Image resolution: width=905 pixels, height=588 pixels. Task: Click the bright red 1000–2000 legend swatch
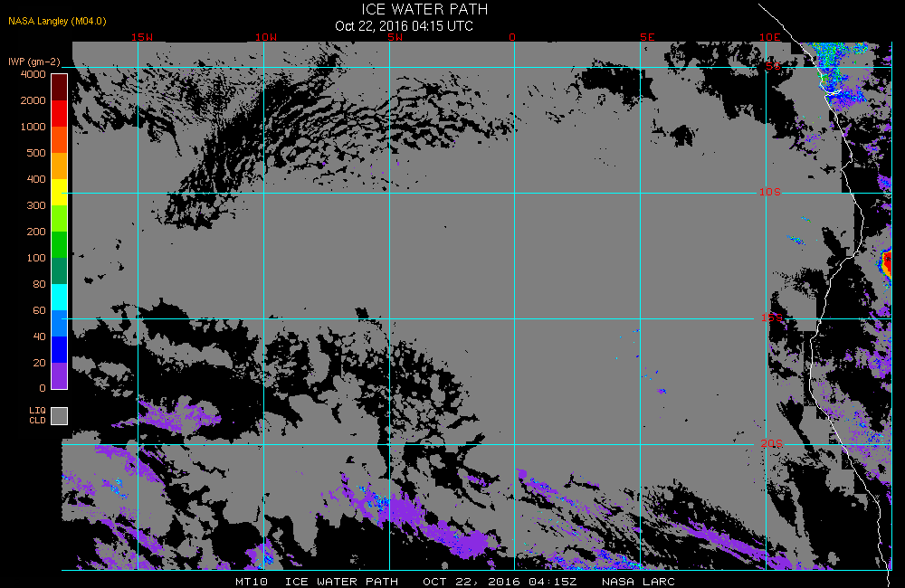click(x=60, y=113)
